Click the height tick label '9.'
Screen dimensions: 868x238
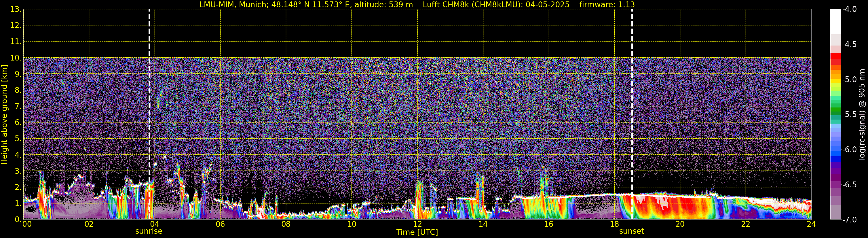[x=18, y=74]
